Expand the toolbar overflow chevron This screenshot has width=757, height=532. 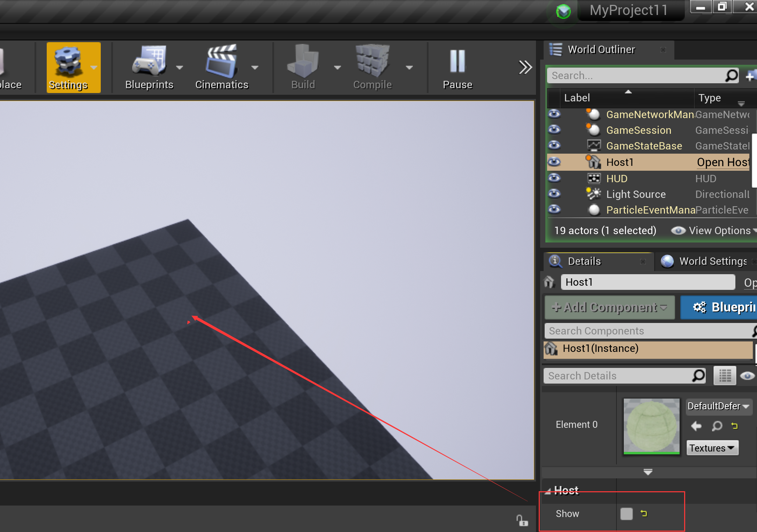(525, 67)
